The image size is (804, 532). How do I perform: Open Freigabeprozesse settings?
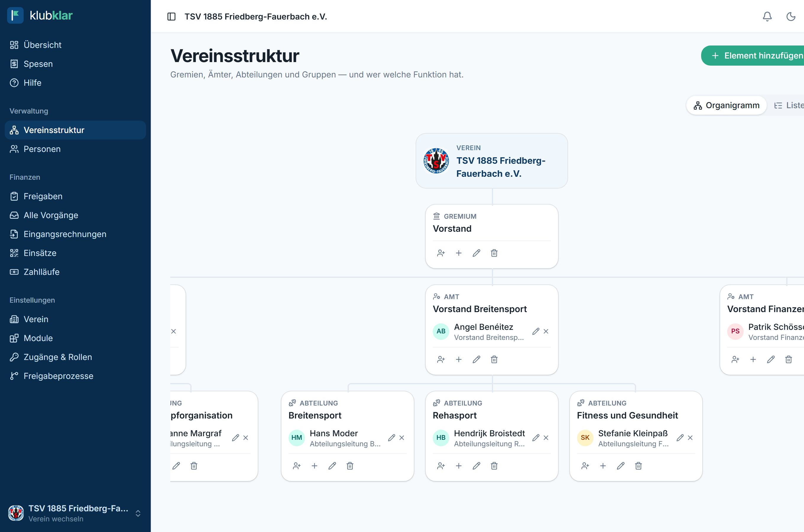click(x=75, y=376)
